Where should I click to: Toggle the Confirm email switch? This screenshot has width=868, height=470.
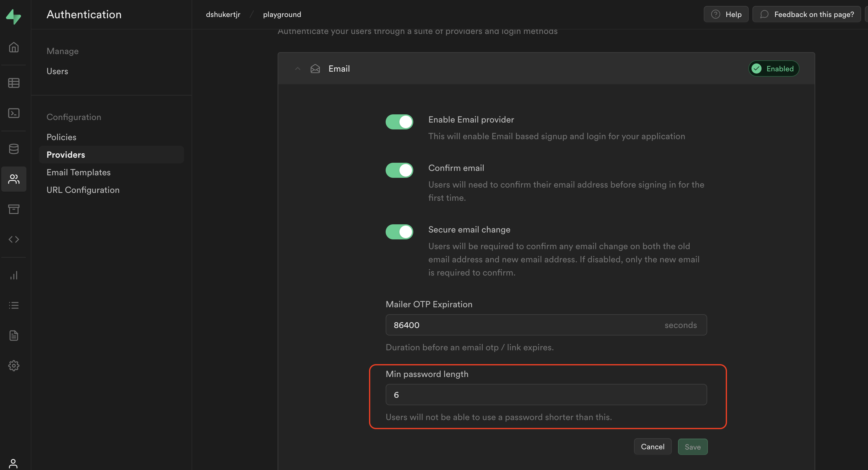point(399,170)
